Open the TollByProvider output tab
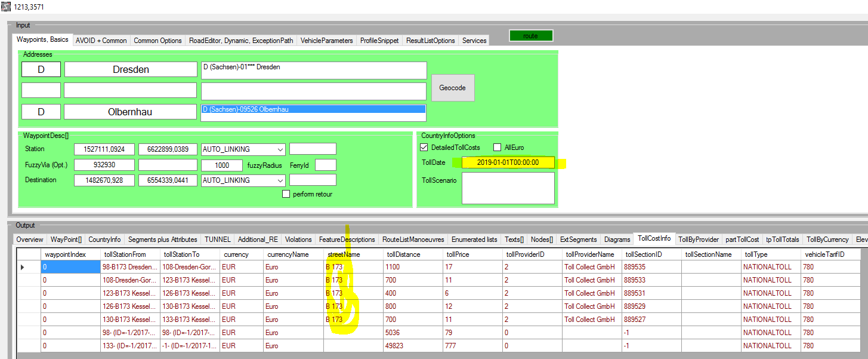The width and height of the screenshot is (868, 359). [x=698, y=240]
